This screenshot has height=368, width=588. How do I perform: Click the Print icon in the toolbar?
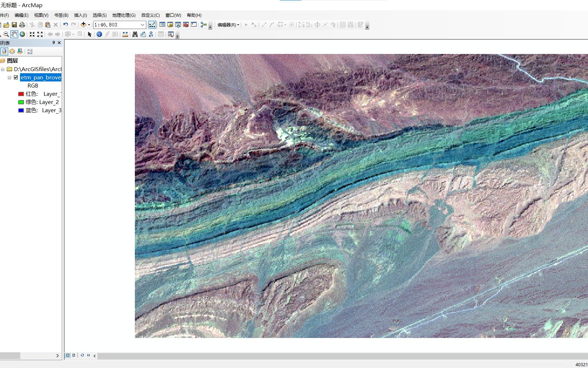click(x=22, y=25)
